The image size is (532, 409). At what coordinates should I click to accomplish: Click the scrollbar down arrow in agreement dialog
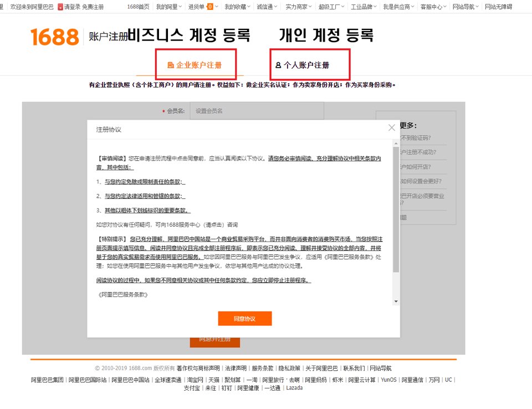tap(396, 301)
